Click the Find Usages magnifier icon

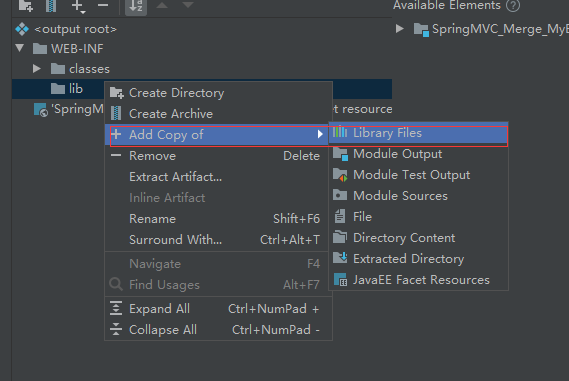(116, 284)
